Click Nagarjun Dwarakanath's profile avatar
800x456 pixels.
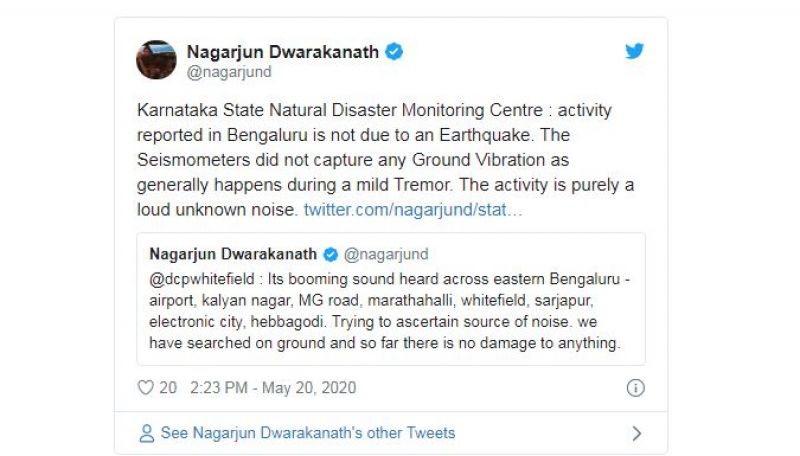click(157, 60)
